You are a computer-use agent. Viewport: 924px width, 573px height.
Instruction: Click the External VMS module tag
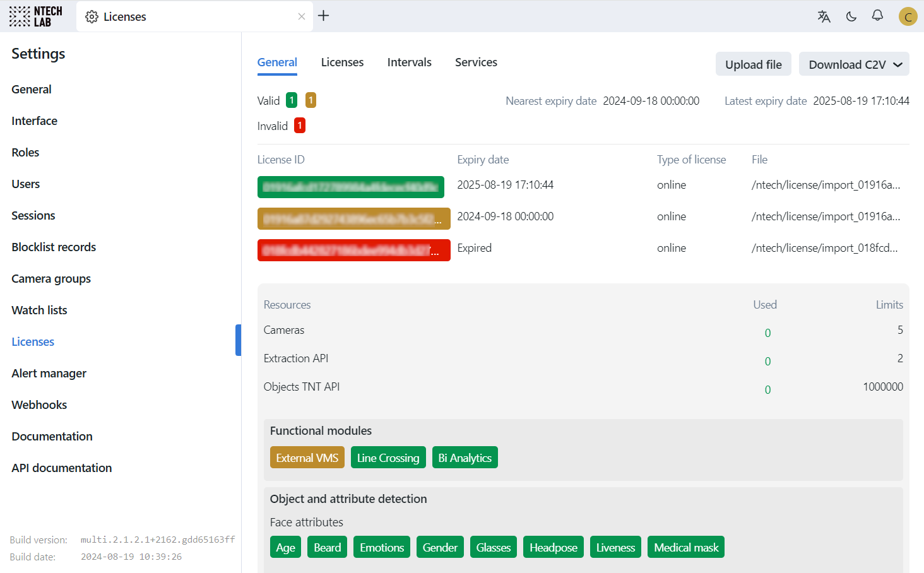coord(307,458)
